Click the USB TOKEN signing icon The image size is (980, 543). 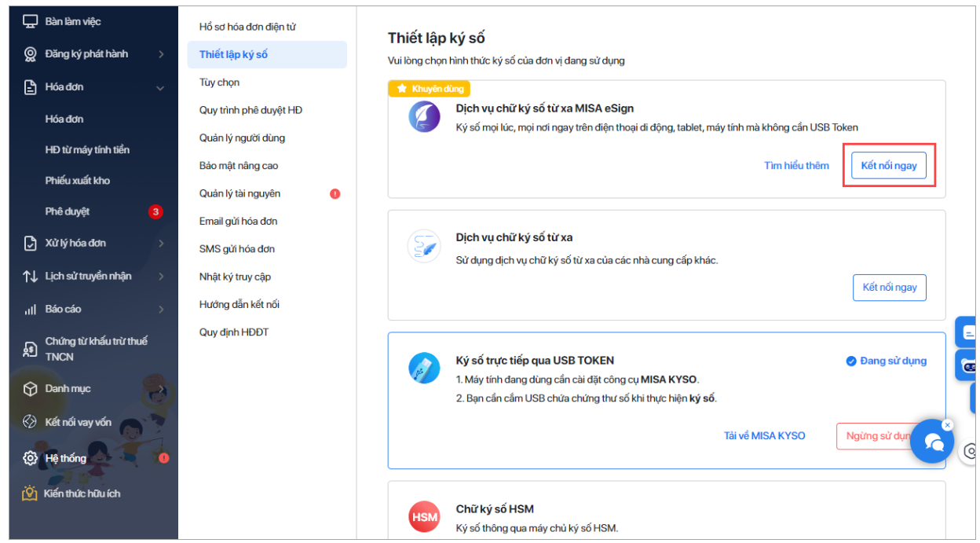pyautogui.click(x=425, y=368)
